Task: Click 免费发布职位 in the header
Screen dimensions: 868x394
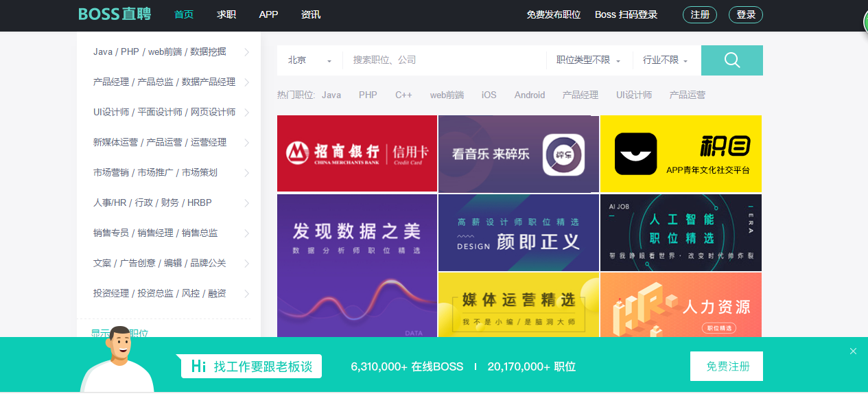Action: (554, 14)
